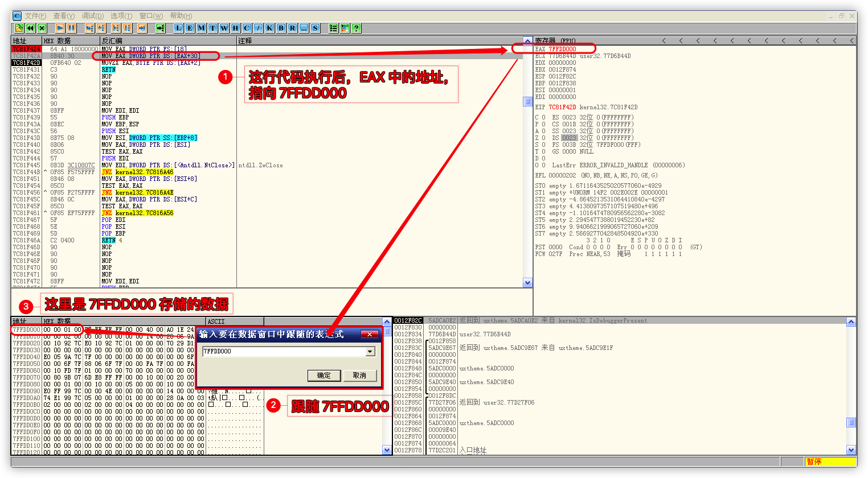868x478 pixels.
Task: Close the follow-expression dialog
Action: 370,334
